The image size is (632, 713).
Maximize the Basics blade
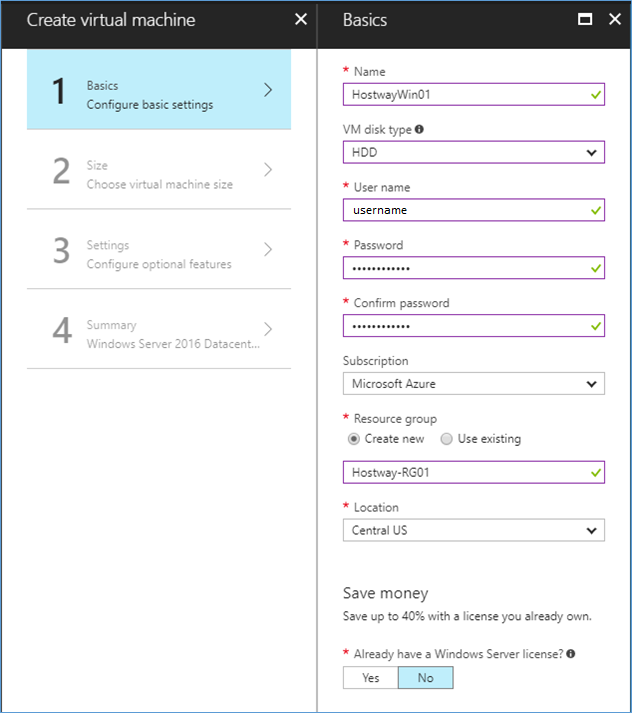click(x=585, y=19)
